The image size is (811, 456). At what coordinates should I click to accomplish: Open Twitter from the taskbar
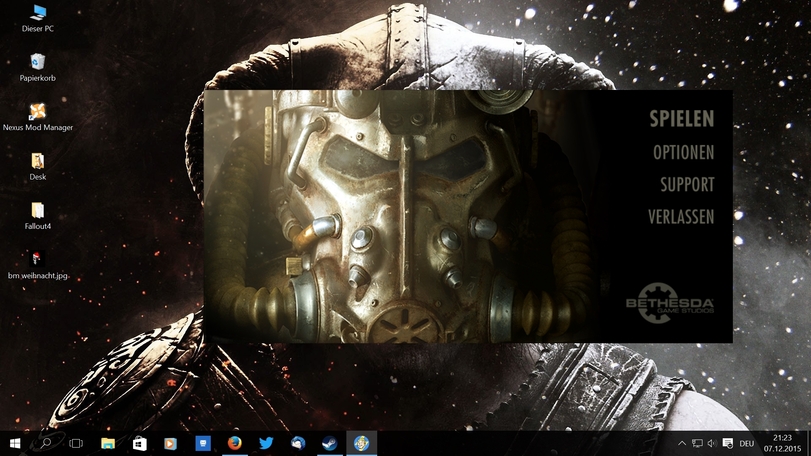pyautogui.click(x=266, y=443)
